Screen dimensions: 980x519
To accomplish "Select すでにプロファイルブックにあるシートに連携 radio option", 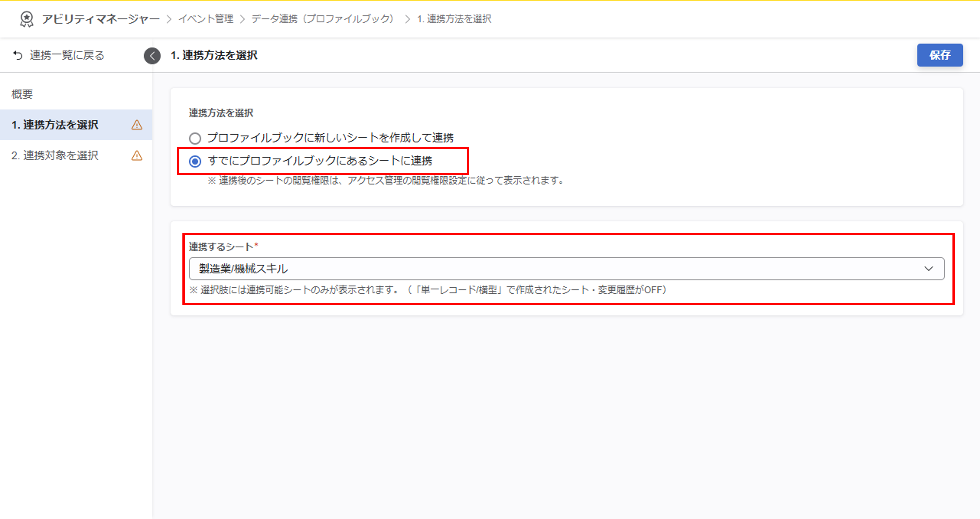I will click(195, 161).
